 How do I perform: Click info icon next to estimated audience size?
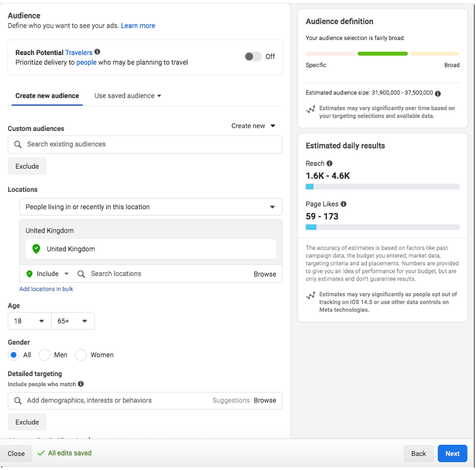(438, 93)
